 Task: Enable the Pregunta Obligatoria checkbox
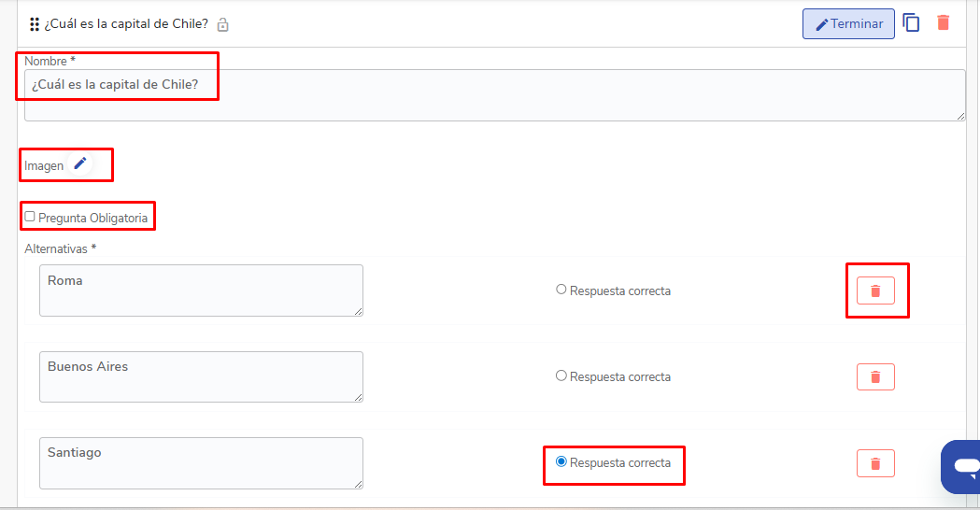coord(30,217)
